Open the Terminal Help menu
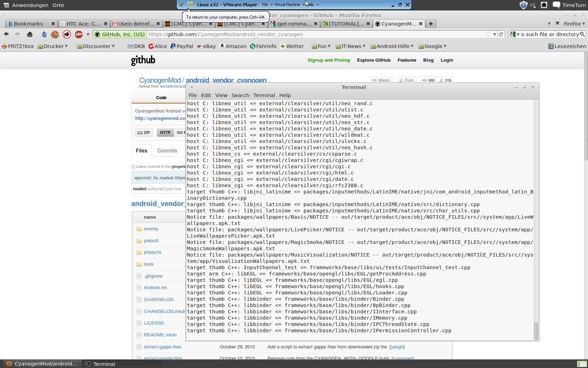This screenshot has height=368, width=588. (285, 95)
